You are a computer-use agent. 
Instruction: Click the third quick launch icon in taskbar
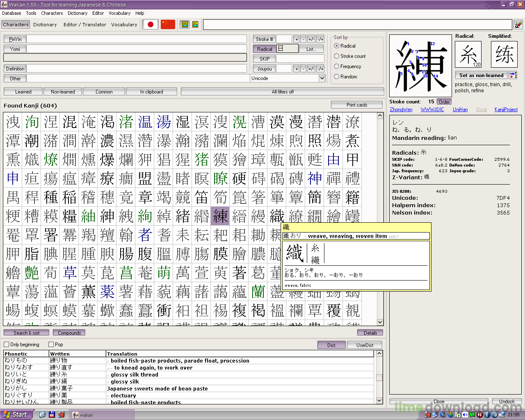tap(61, 415)
